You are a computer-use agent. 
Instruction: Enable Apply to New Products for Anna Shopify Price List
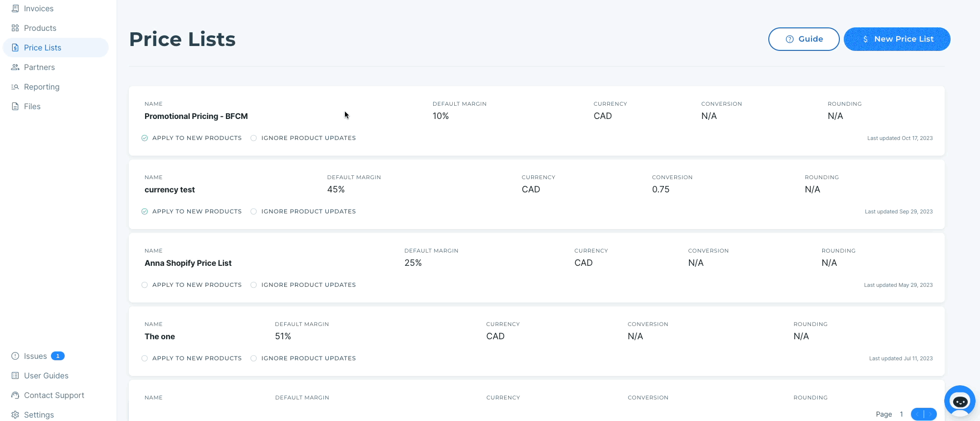pos(145,285)
